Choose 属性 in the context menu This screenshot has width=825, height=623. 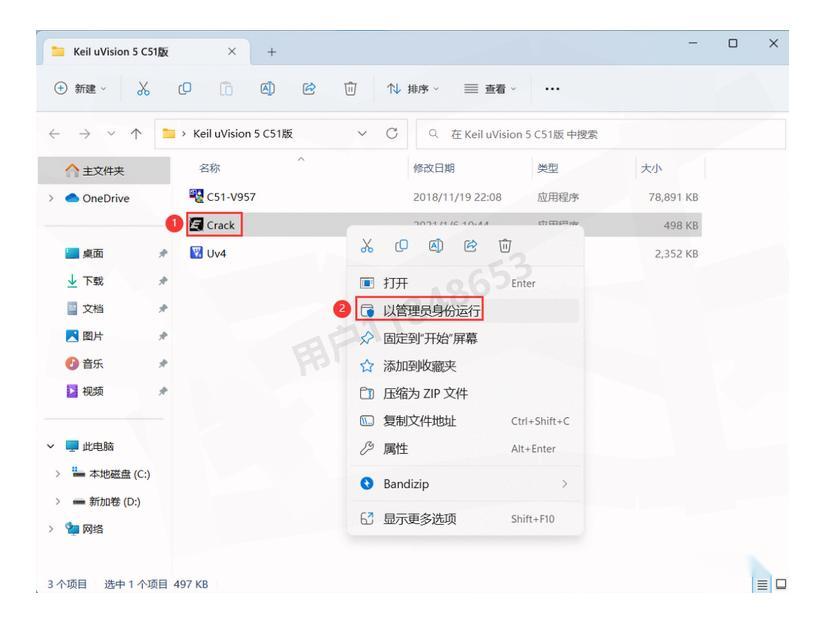click(x=466, y=448)
